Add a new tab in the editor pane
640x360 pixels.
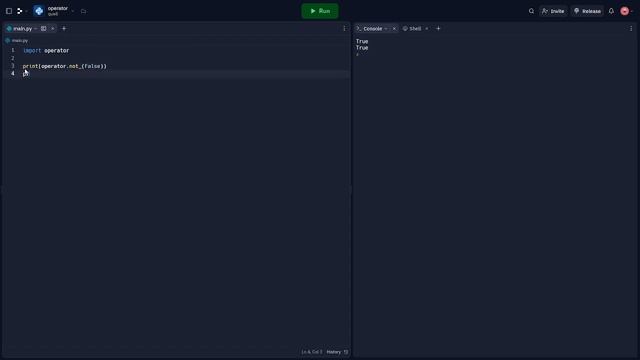(x=64, y=29)
